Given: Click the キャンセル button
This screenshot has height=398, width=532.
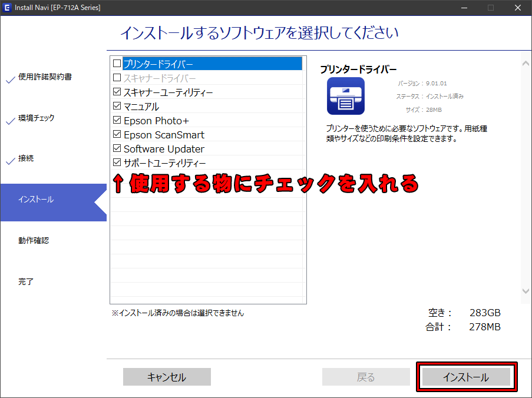Looking at the screenshot, I should pos(167,377).
